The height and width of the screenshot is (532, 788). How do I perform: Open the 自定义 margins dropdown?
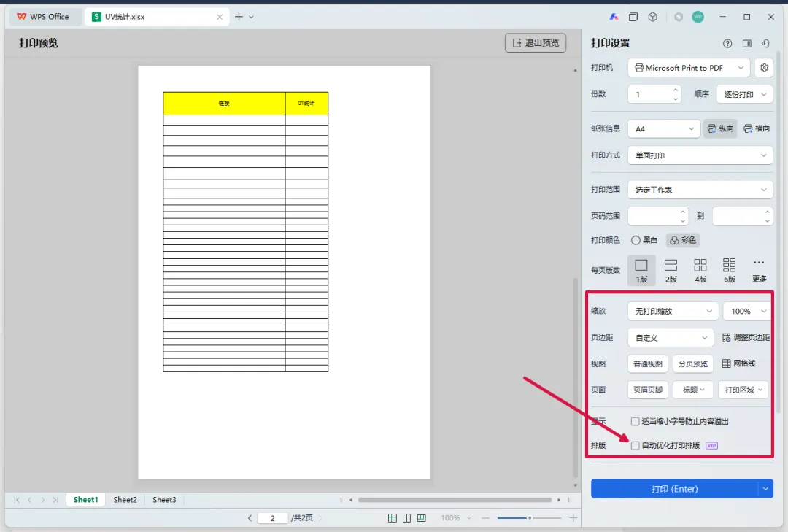point(671,337)
